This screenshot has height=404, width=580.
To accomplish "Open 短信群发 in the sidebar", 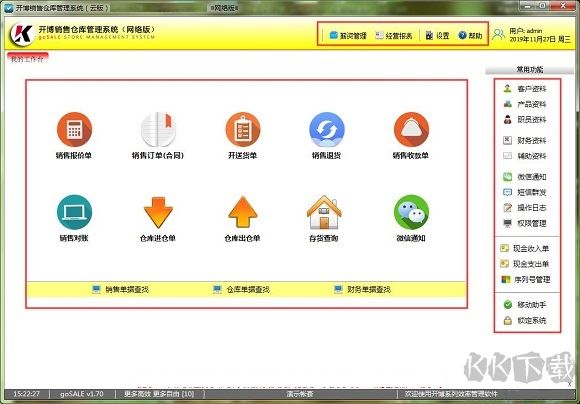I will pos(525,192).
